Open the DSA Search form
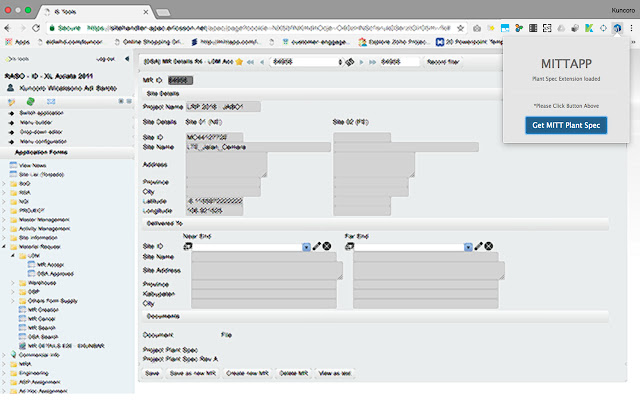The height and width of the screenshot is (400, 640). 43,337
